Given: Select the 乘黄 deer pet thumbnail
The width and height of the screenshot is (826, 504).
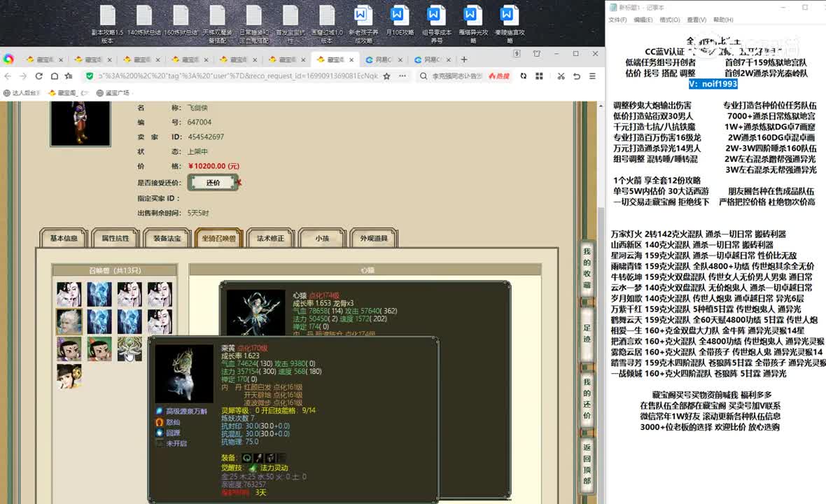Looking at the screenshot, I should [x=129, y=349].
